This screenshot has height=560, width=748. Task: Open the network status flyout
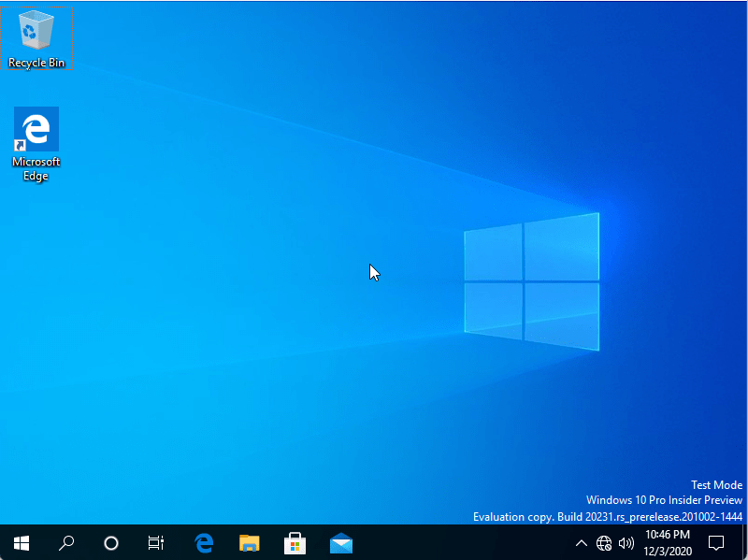(x=604, y=542)
